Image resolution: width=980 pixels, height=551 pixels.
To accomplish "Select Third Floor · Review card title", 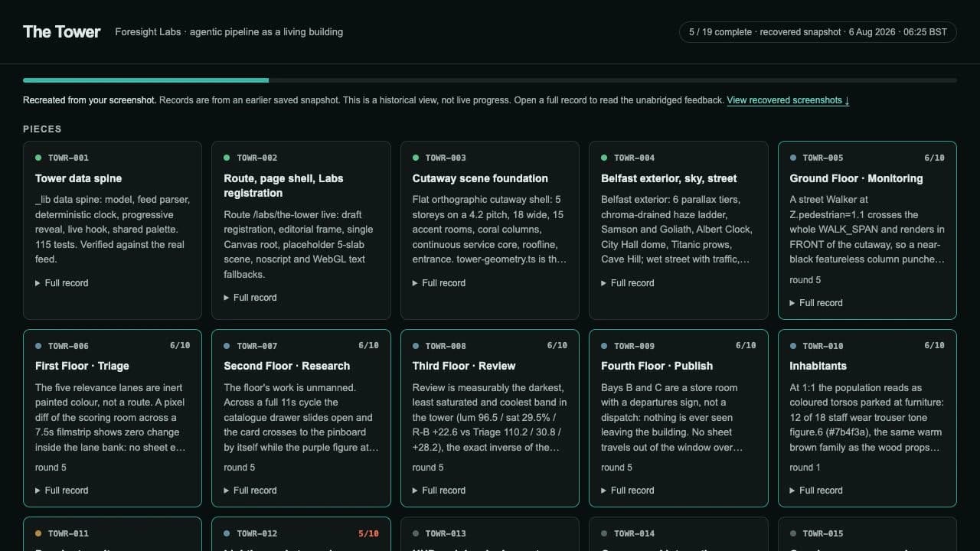I will (x=464, y=366).
